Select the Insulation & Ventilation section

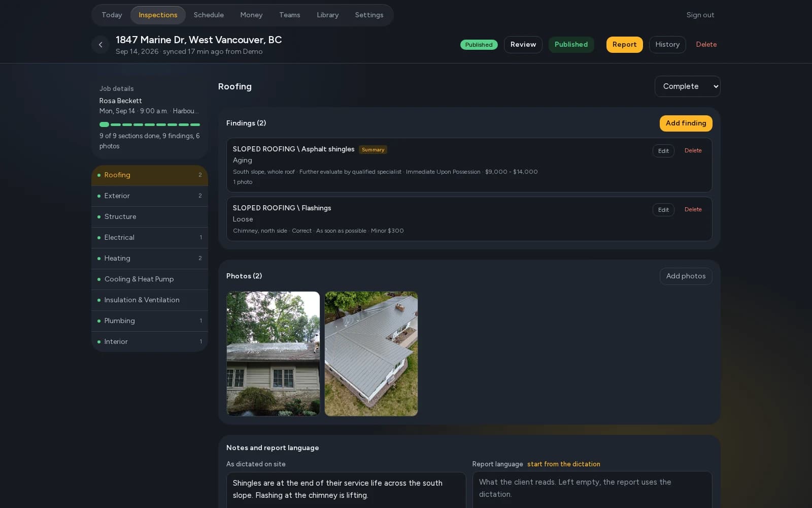[x=150, y=300]
